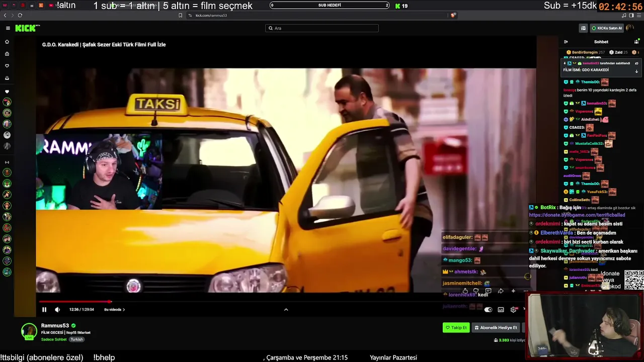Share the embedded video with the arrow

point(501,291)
